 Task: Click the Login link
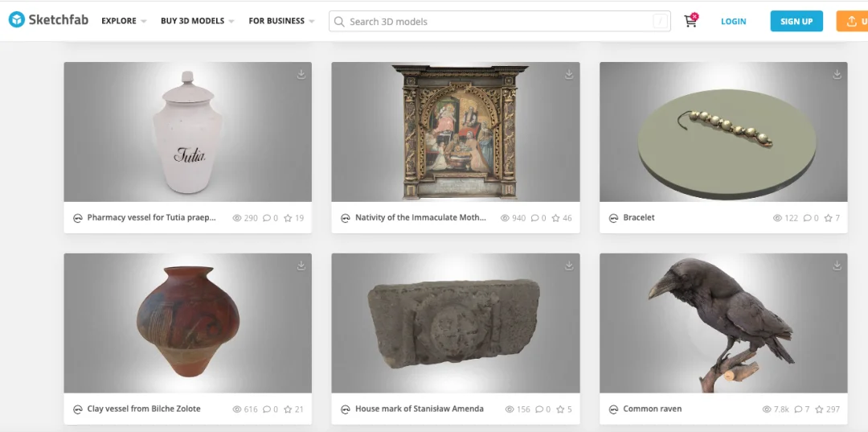coord(733,22)
